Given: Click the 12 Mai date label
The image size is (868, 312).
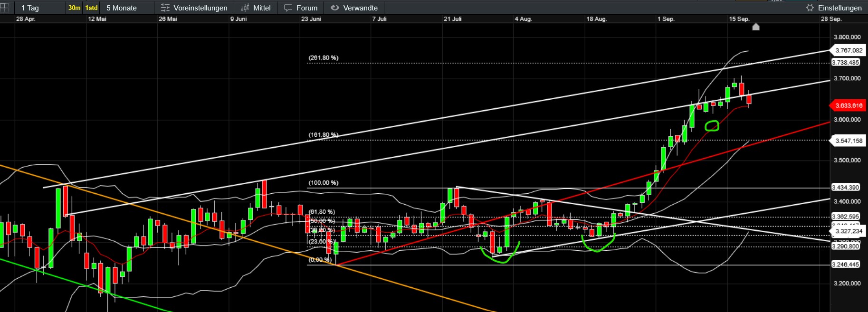Looking at the screenshot, I should pyautogui.click(x=97, y=19).
